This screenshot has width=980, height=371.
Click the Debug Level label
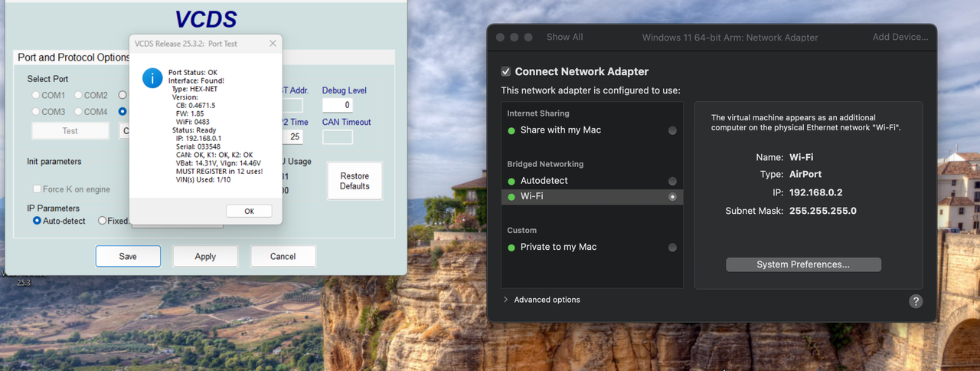[x=345, y=90]
